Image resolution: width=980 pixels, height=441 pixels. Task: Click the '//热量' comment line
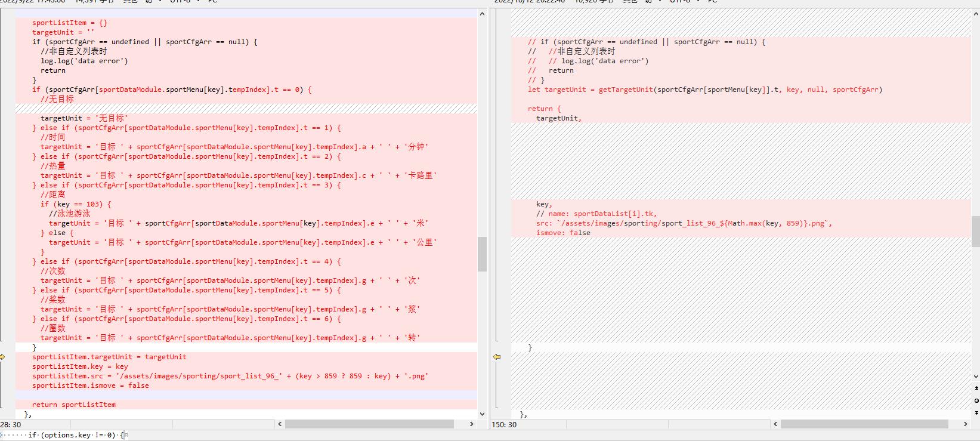[x=53, y=166]
